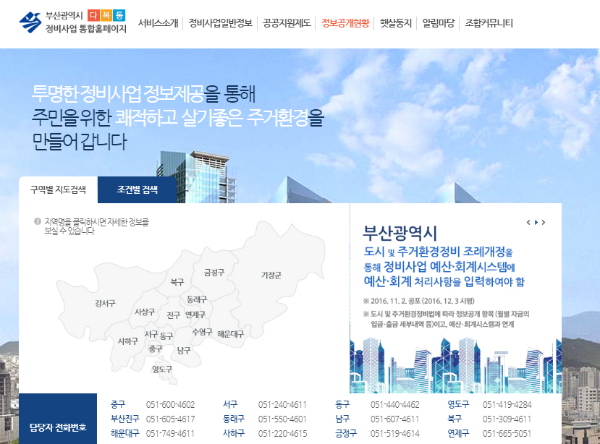The image size is (600, 444).
Task: Click 북구 in phone list
Action: point(455,419)
